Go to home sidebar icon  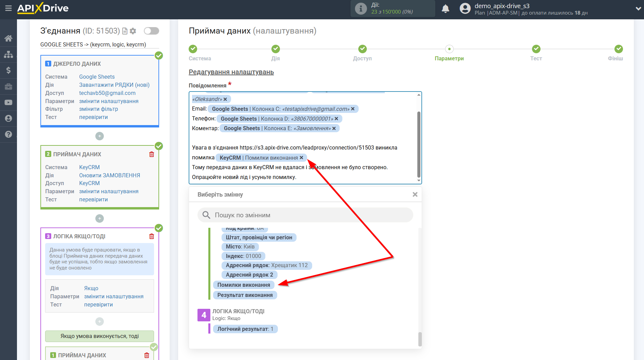[x=8, y=38]
